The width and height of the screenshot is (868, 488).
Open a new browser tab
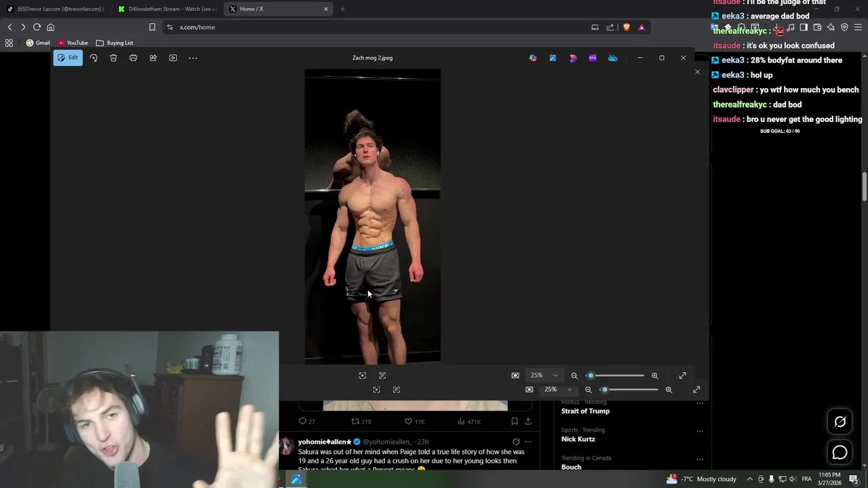342,9
